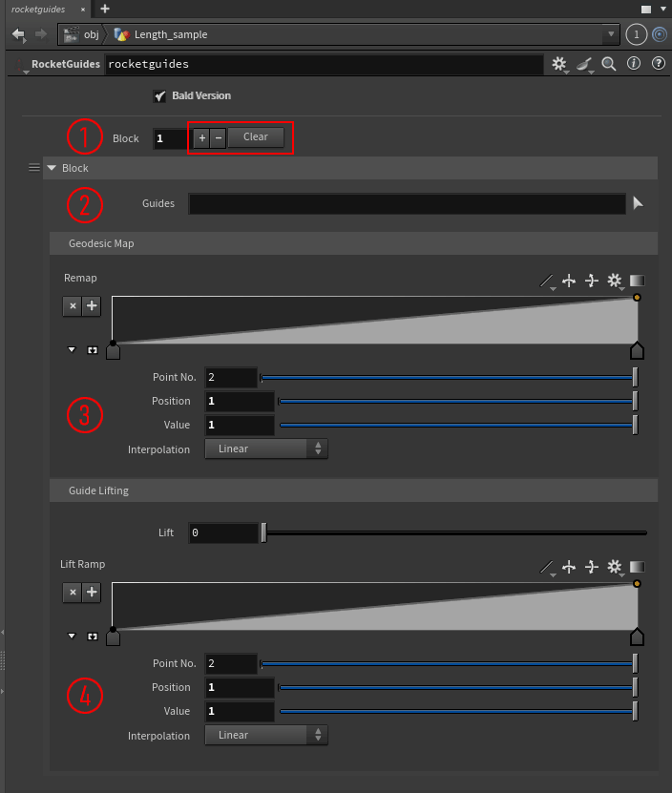Open Remap Interpolation Linear dropdown
The height and width of the screenshot is (793, 672).
tap(266, 449)
